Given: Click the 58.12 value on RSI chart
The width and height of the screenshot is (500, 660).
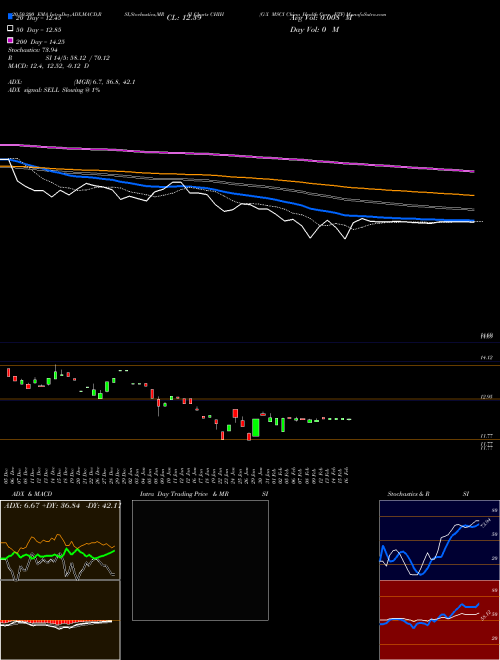Looking at the screenshot, I should click(484, 615).
